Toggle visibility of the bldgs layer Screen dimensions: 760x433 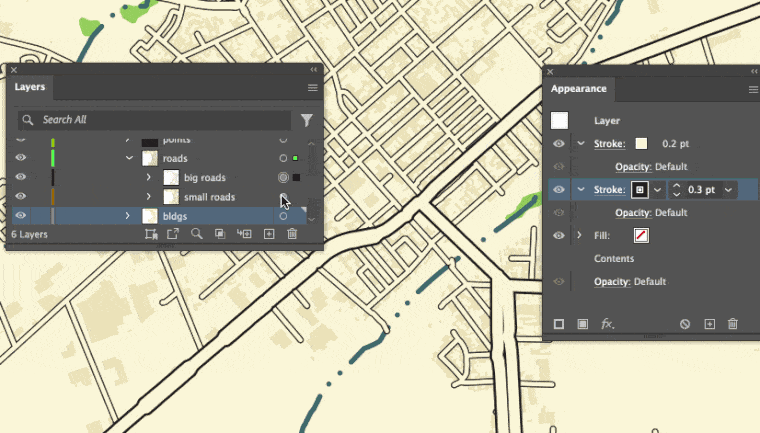click(20, 216)
